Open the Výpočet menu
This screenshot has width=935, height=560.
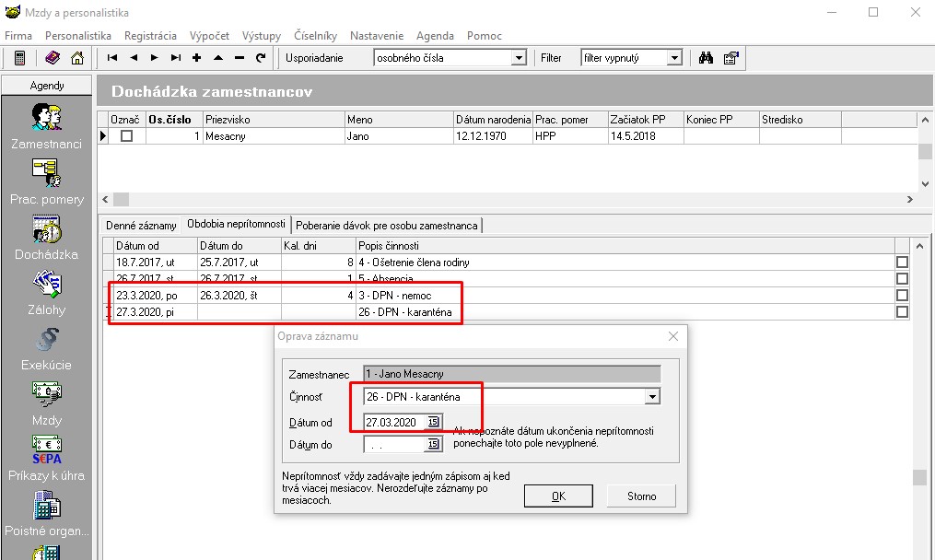pos(209,36)
